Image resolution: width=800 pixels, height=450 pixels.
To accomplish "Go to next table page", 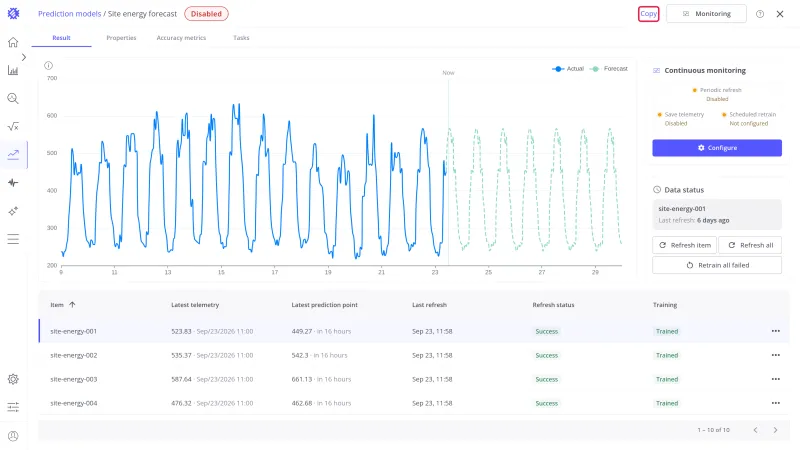I will pyautogui.click(x=775, y=430).
